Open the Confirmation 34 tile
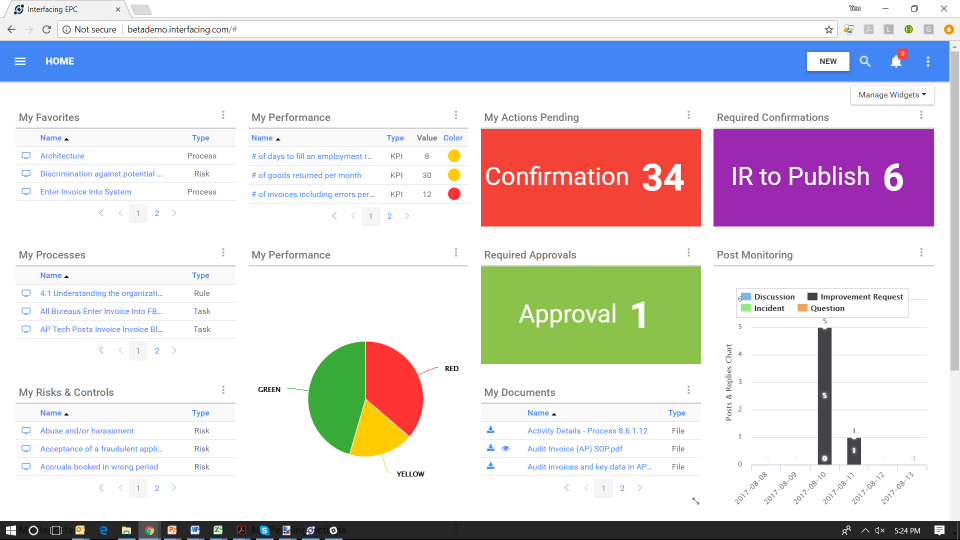This screenshot has width=960, height=540. coord(591,178)
